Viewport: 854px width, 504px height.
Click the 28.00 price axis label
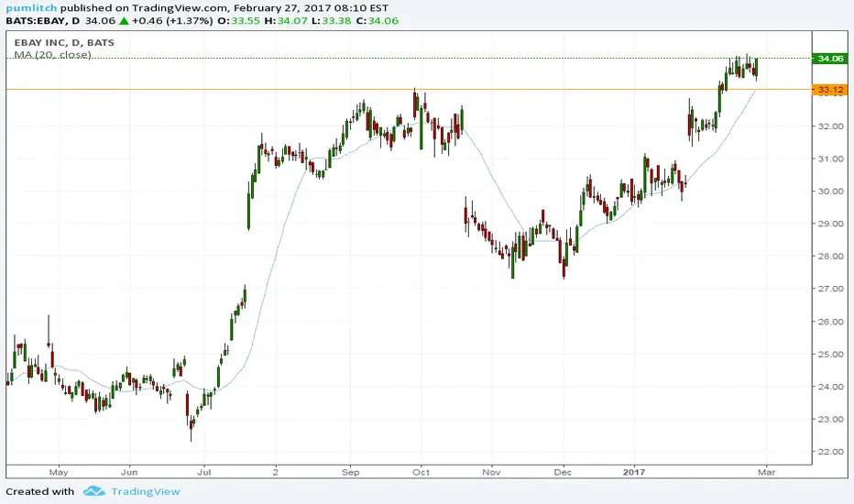(830, 257)
